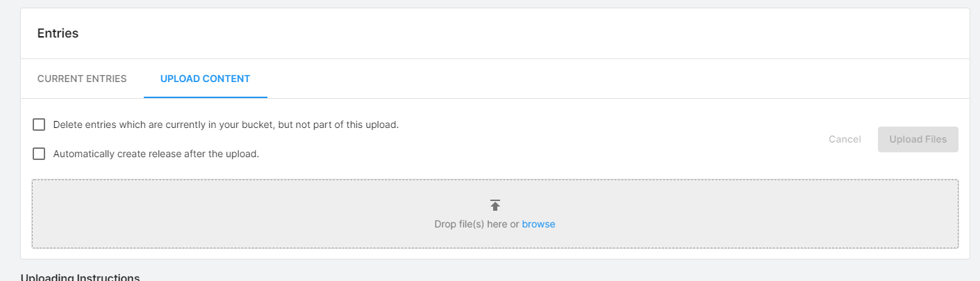The image size is (980, 281).
Task: Open the file picker via browse link
Action: [x=538, y=224]
